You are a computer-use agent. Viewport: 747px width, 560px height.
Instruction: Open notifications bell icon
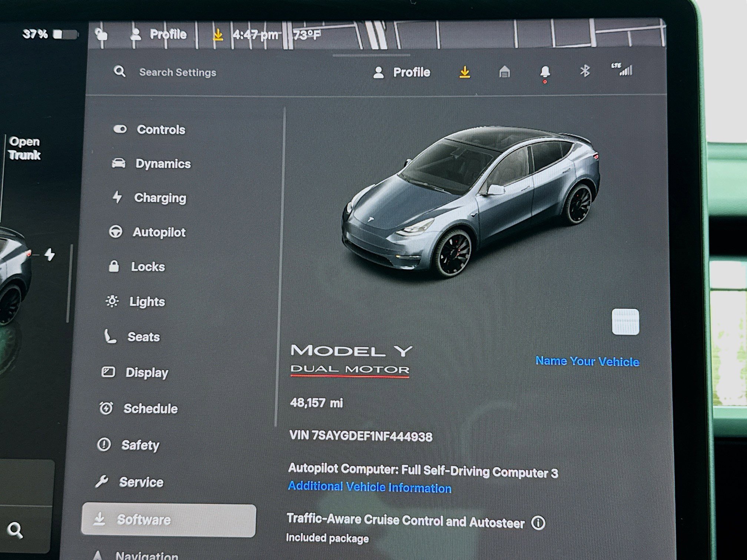[x=545, y=72]
